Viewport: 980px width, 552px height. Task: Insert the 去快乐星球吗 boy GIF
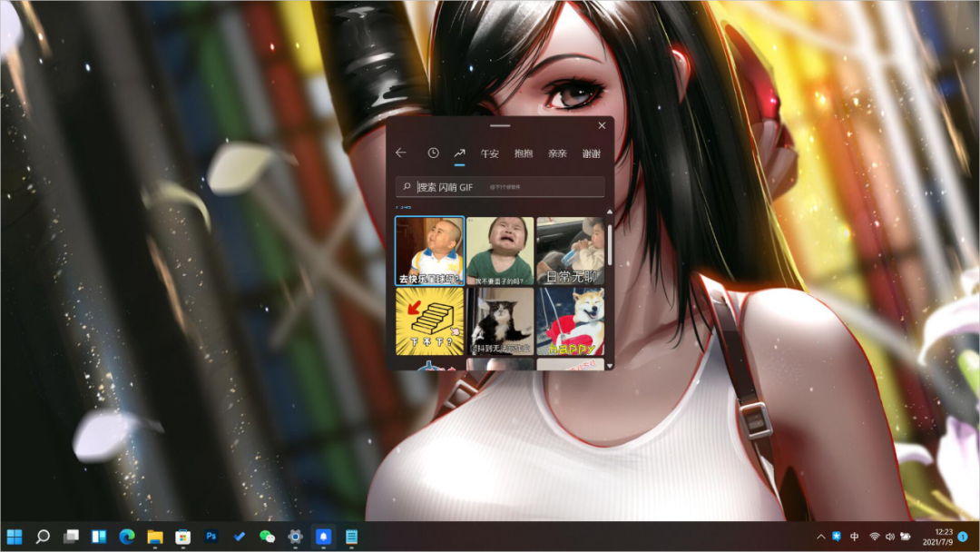pyautogui.click(x=429, y=251)
